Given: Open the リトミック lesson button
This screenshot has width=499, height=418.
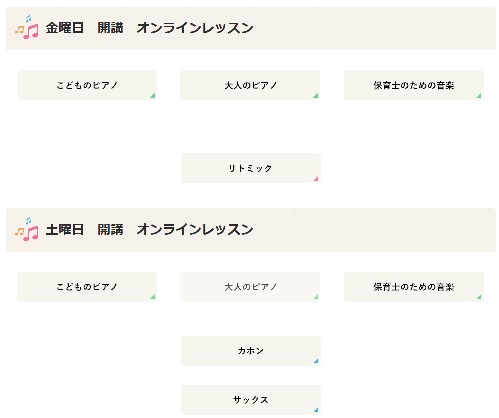Looking at the screenshot, I should (251, 168).
